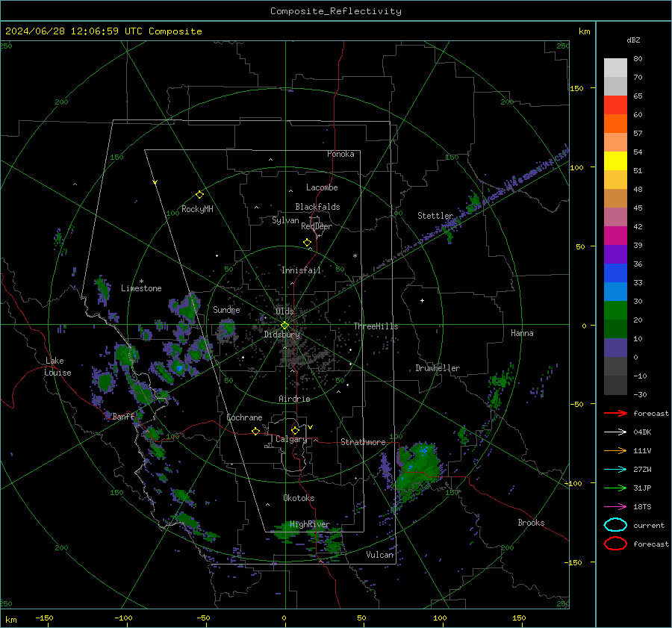Click the Calgary city label
This screenshot has height=628, width=672.
tap(291, 439)
